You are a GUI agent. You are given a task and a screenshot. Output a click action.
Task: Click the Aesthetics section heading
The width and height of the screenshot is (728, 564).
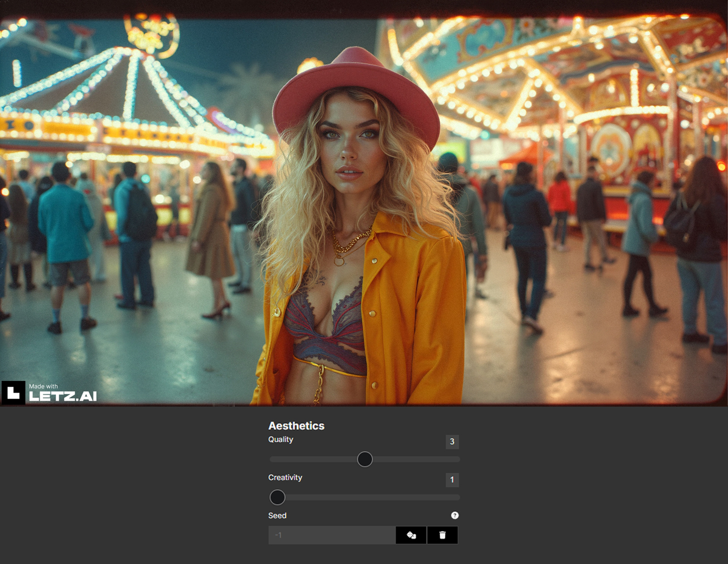[x=296, y=426]
